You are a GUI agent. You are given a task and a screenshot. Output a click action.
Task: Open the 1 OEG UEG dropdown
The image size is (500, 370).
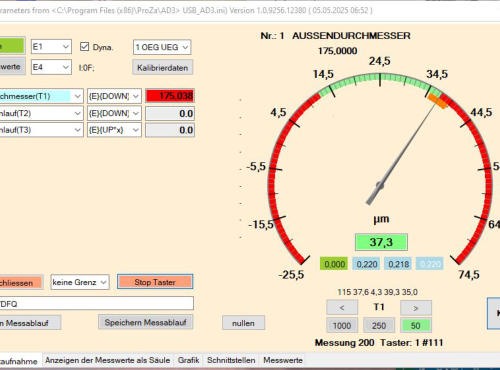pyautogui.click(x=162, y=47)
